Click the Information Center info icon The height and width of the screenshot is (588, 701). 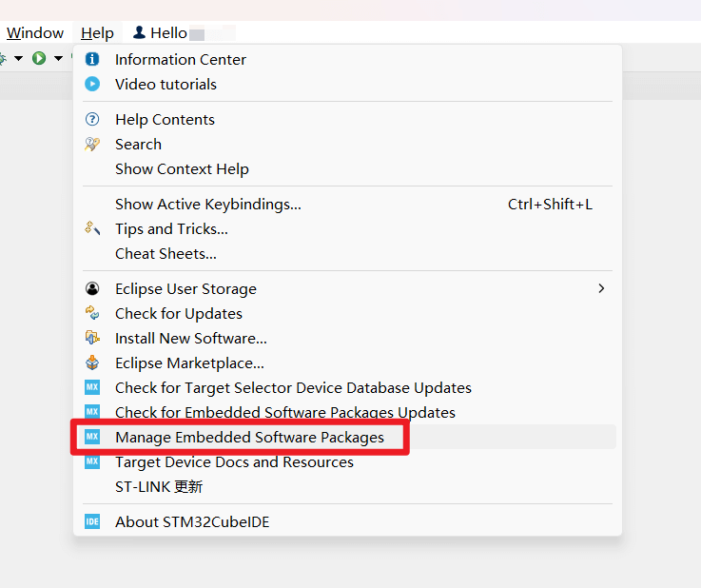coord(92,59)
